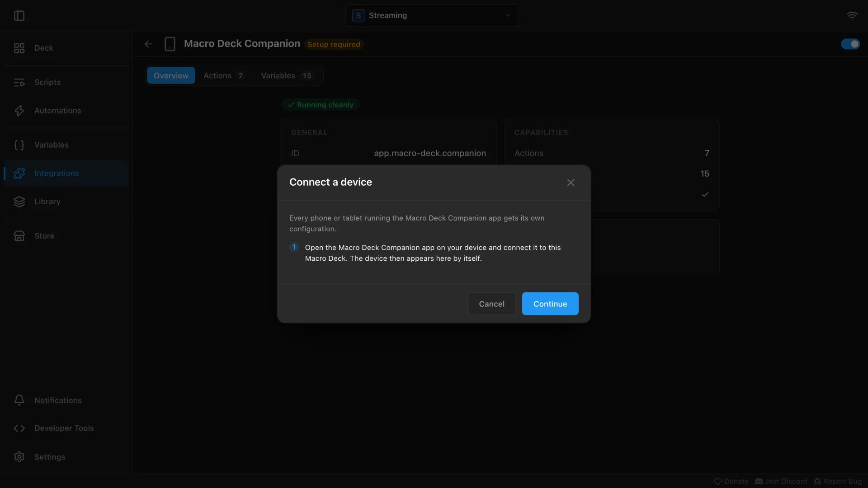The image size is (868, 488).
Task: Click the Setup required badge
Action: pos(334,44)
